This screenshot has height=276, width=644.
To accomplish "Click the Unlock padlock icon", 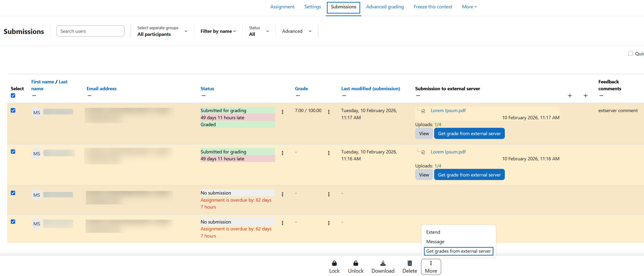I will [x=355, y=263].
